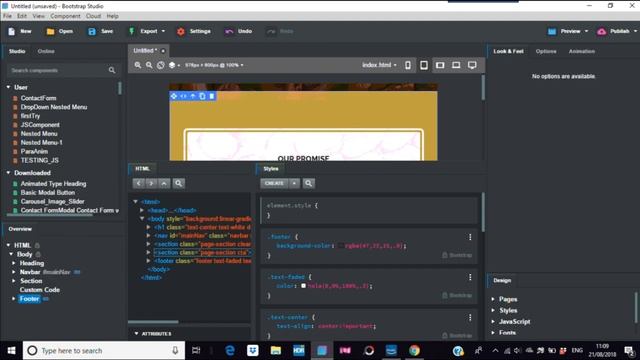This screenshot has height=360, width=640.
Task: Select the Look & Feel tab
Action: (508, 51)
